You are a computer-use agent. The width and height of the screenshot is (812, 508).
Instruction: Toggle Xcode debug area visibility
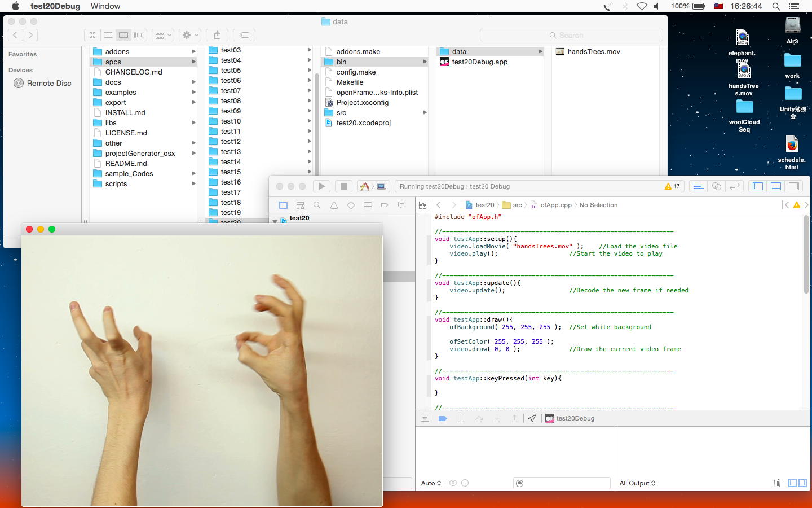click(x=776, y=186)
